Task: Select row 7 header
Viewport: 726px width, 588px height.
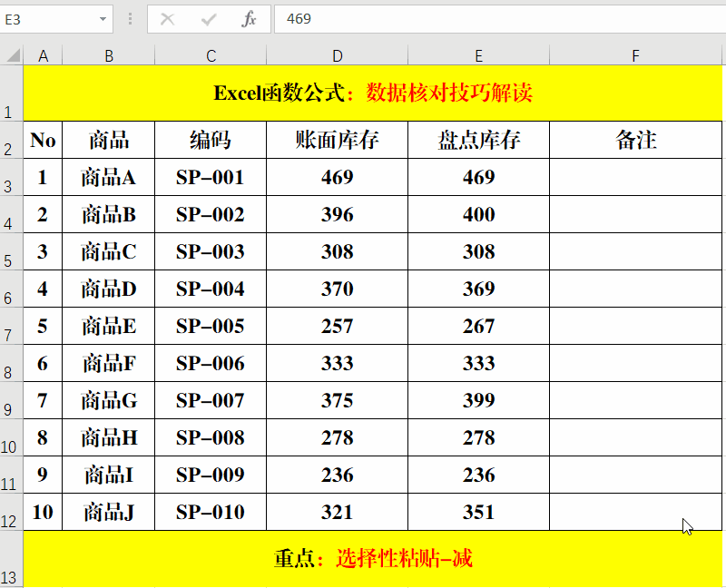Action: click(11, 326)
